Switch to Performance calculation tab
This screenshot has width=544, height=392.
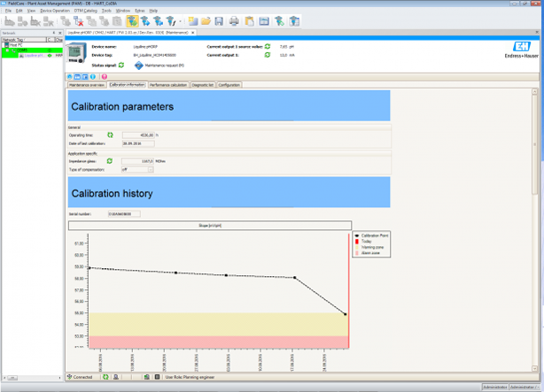(168, 85)
